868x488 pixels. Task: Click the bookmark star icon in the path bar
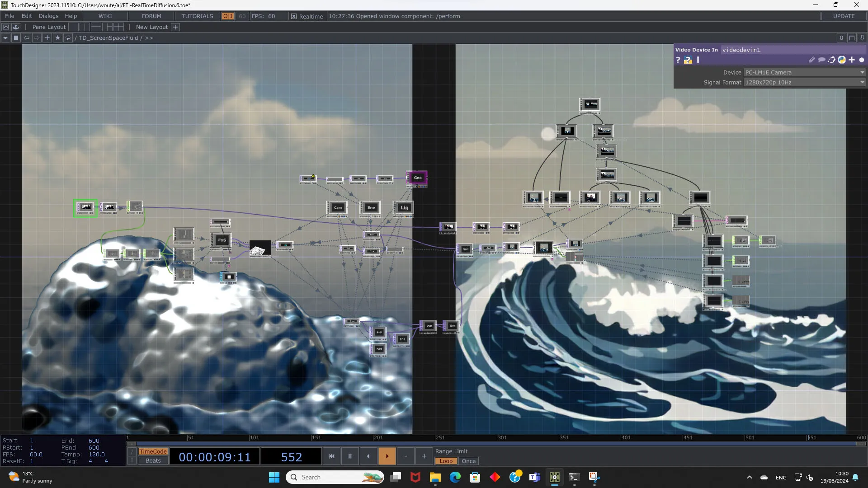point(57,38)
